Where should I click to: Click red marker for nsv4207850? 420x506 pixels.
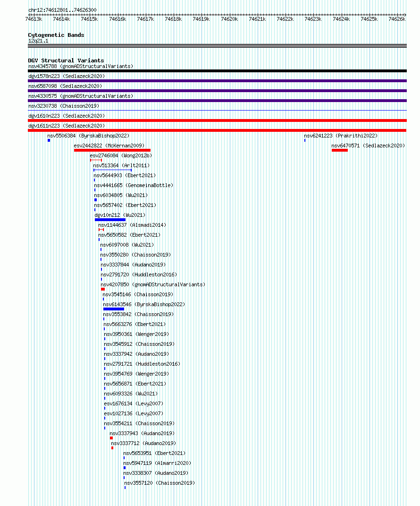pyautogui.click(x=103, y=289)
